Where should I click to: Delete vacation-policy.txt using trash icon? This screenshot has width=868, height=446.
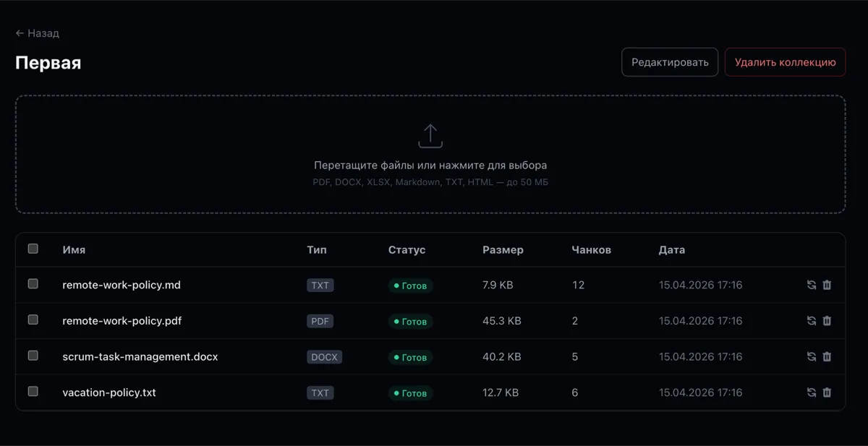pyautogui.click(x=827, y=393)
